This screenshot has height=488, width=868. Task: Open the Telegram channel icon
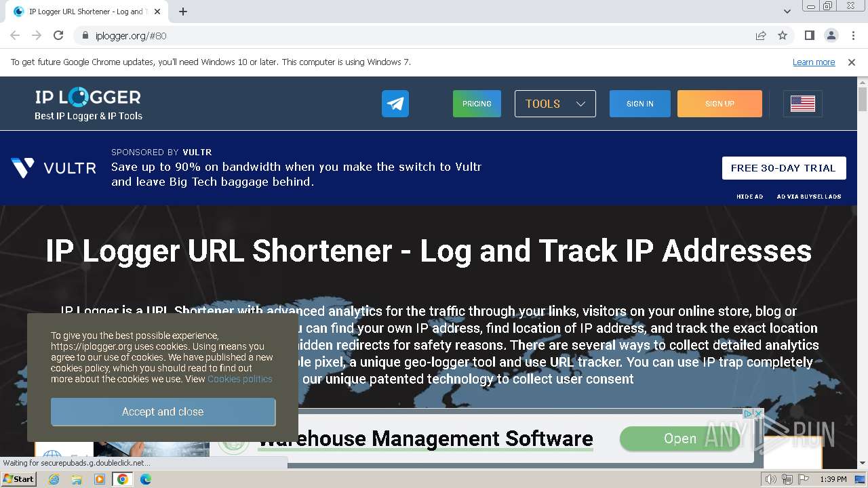[x=395, y=104]
